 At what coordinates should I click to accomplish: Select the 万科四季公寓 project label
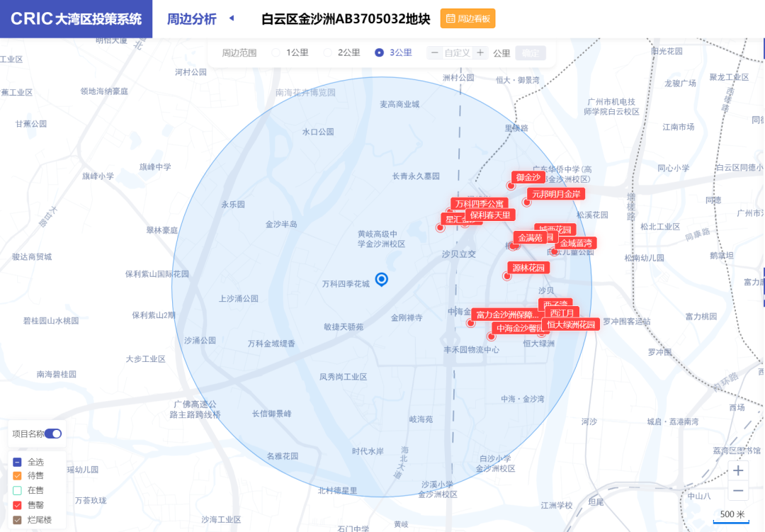(479, 203)
